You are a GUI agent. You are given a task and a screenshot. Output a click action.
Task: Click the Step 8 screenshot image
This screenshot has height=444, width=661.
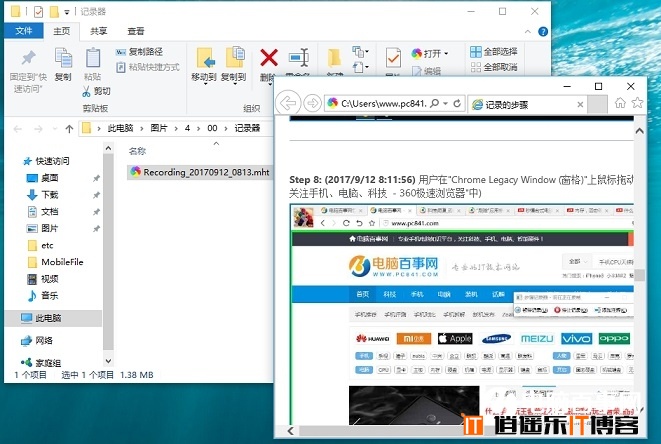(x=462, y=314)
